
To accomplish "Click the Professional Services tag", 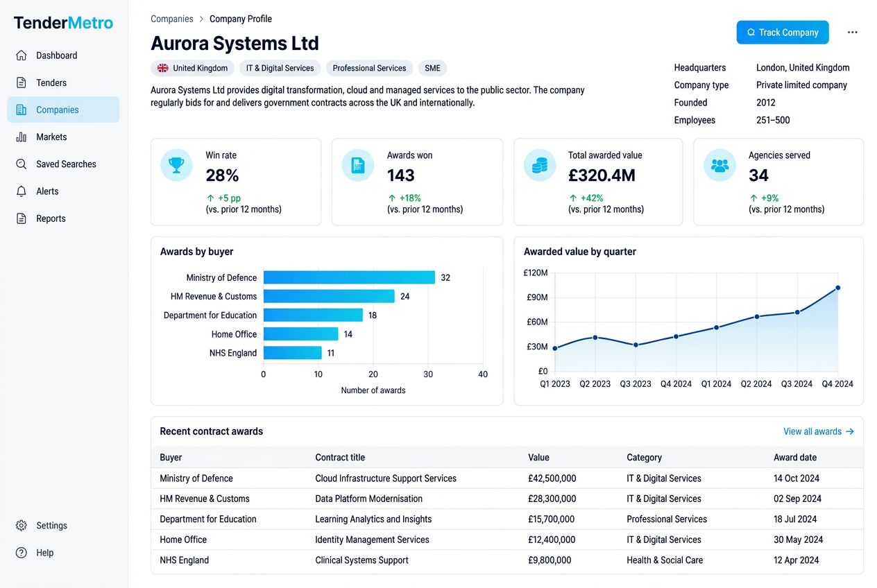I will click(x=369, y=68).
